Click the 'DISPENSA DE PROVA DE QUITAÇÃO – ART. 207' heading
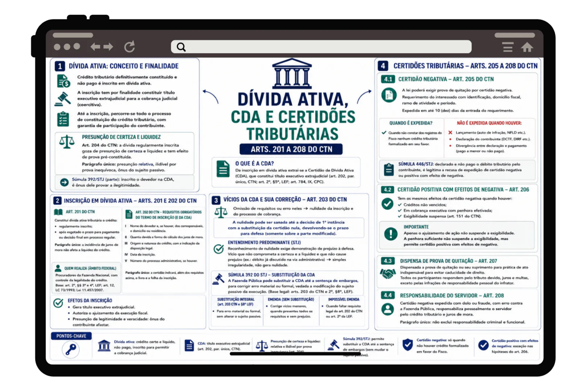Viewport: 588px width, 392px height. click(x=449, y=261)
